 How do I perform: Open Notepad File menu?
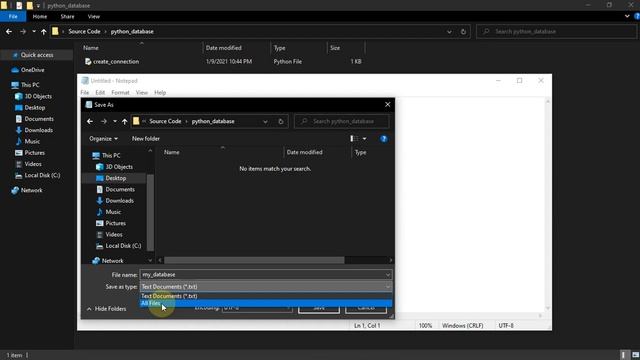click(84, 93)
